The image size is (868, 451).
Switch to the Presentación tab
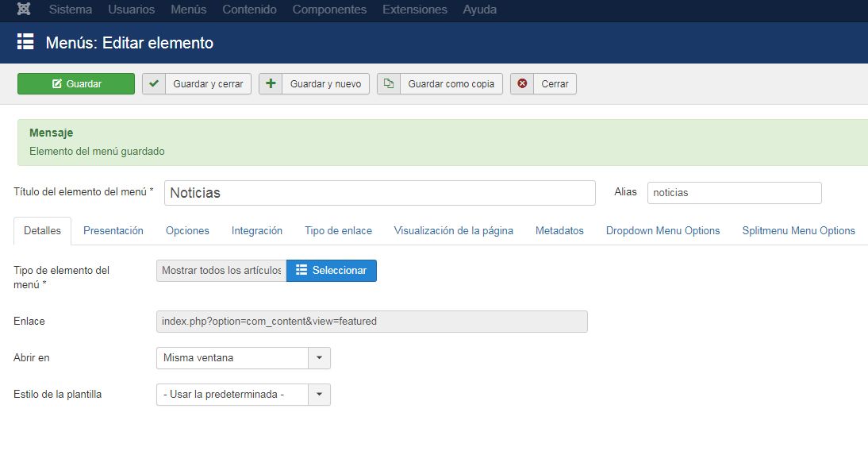point(113,230)
